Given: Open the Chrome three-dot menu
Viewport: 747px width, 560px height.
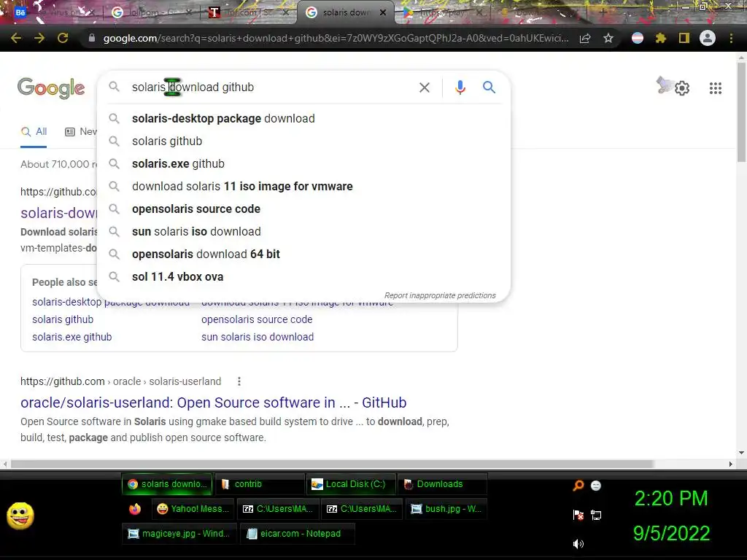Looking at the screenshot, I should (731, 38).
